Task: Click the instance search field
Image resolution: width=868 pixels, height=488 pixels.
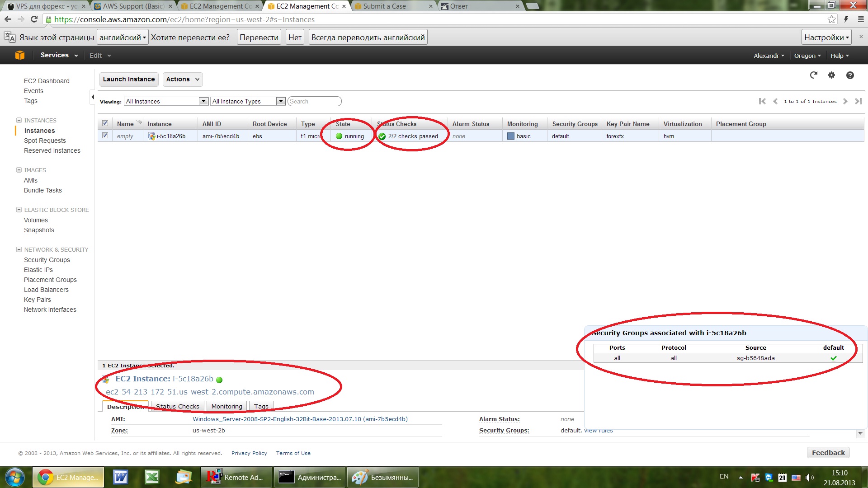Action: tap(315, 101)
